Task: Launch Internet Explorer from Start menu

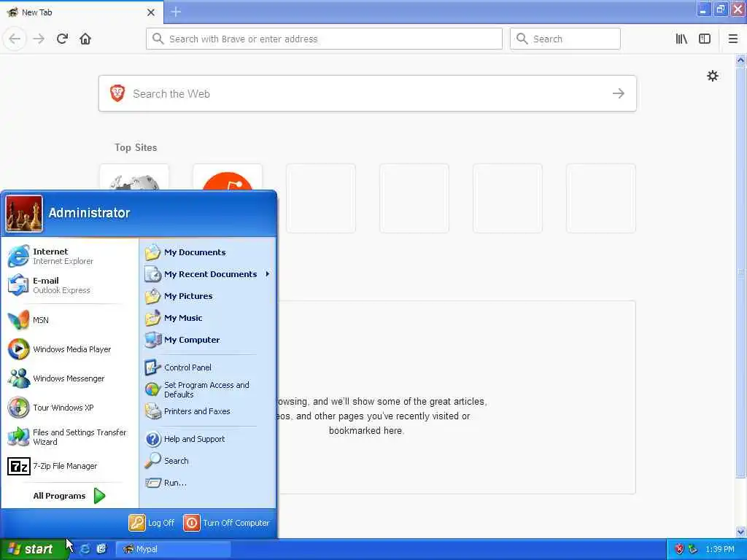Action: pos(70,256)
